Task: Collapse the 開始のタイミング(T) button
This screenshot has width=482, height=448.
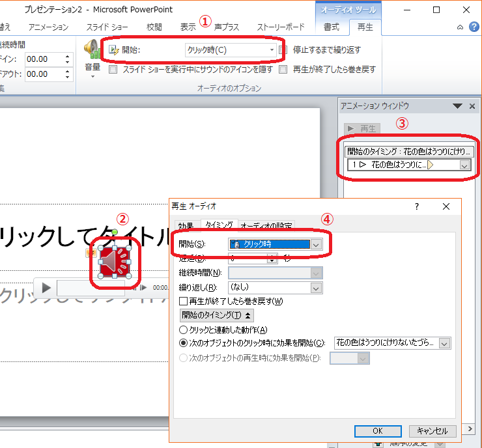Action: click(x=217, y=315)
